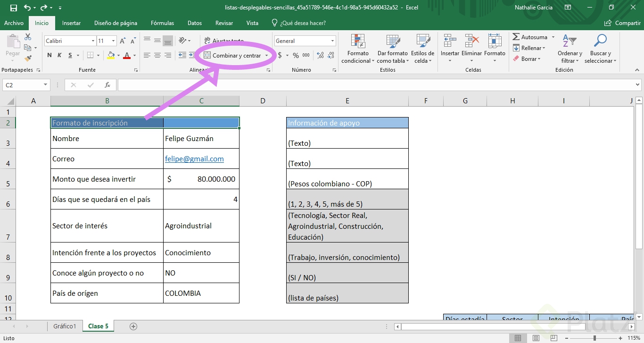Click the Redo arrow icon
The height and width of the screenshot is (343, 644).
coord(44,8)
